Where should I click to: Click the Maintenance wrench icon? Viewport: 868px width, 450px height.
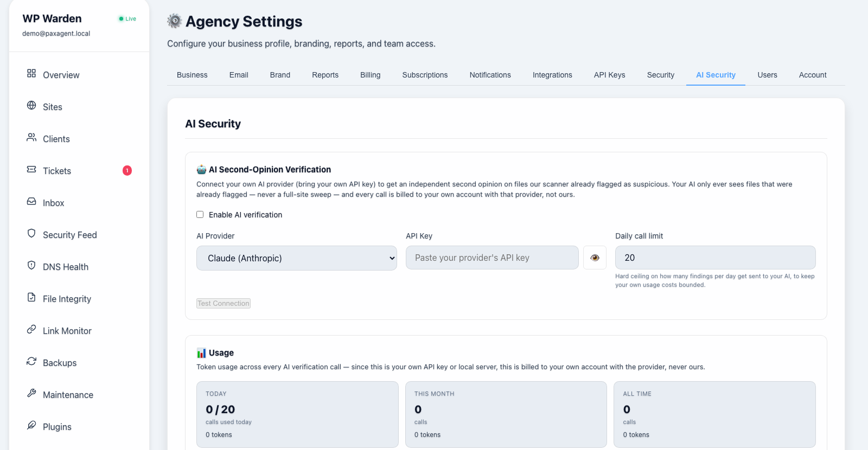tap(31, 393)
